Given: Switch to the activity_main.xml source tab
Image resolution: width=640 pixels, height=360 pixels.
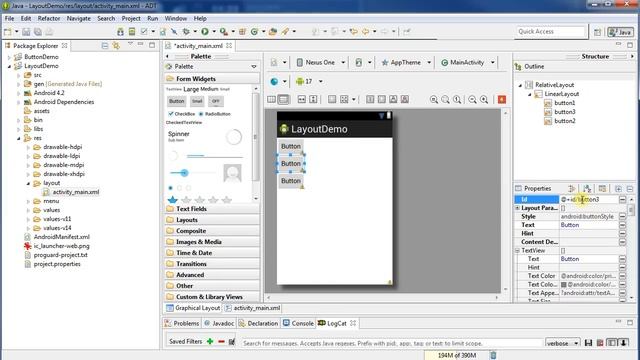Looking at the screenshot, I should pos(253,308).
